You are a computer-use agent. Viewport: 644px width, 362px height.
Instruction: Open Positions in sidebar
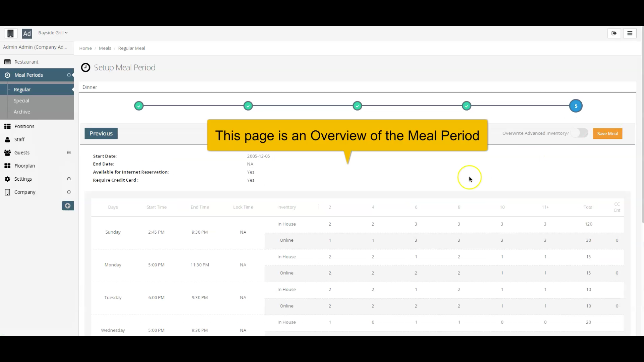(x=24, y=126)
